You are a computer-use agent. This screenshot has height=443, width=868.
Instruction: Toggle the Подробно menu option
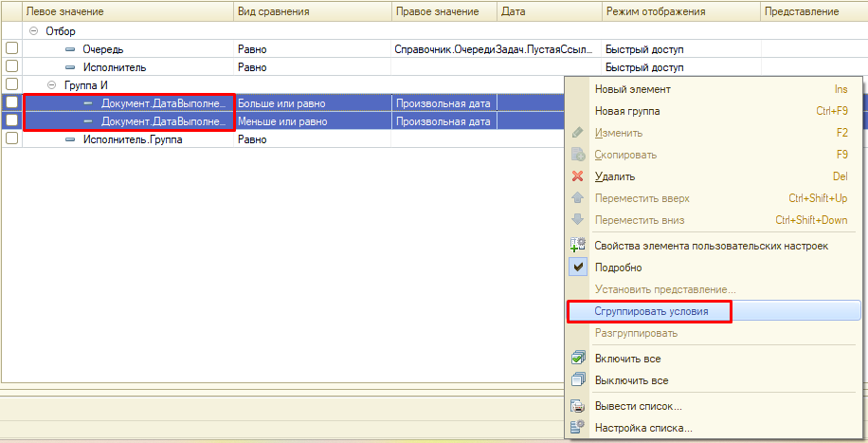click(714, 268)
